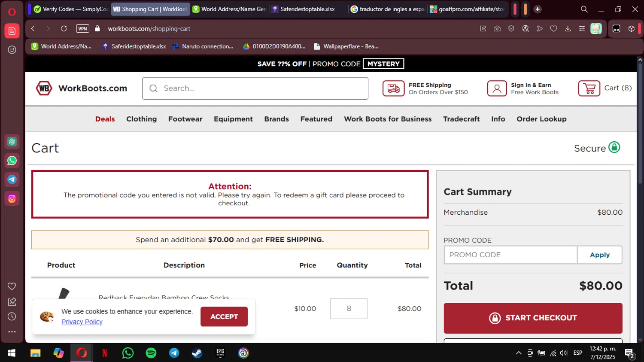Screen dimensions: 644x362
Task: Open the Easy Setup sliders icon
Action: pyautogui.click(x=582, y=29)
